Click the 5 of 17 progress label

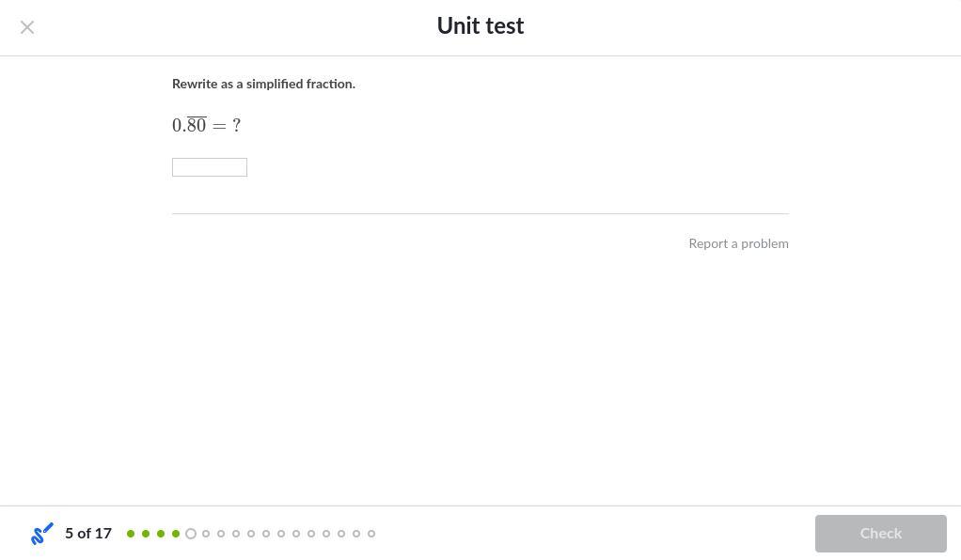pyautogui.click(x=88, y=534)
